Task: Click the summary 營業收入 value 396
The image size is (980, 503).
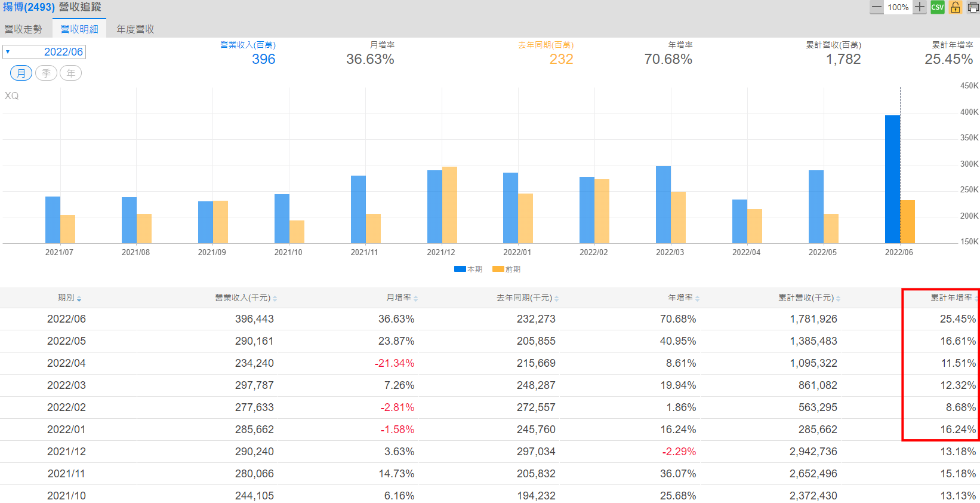Action: tap(263, 59)
